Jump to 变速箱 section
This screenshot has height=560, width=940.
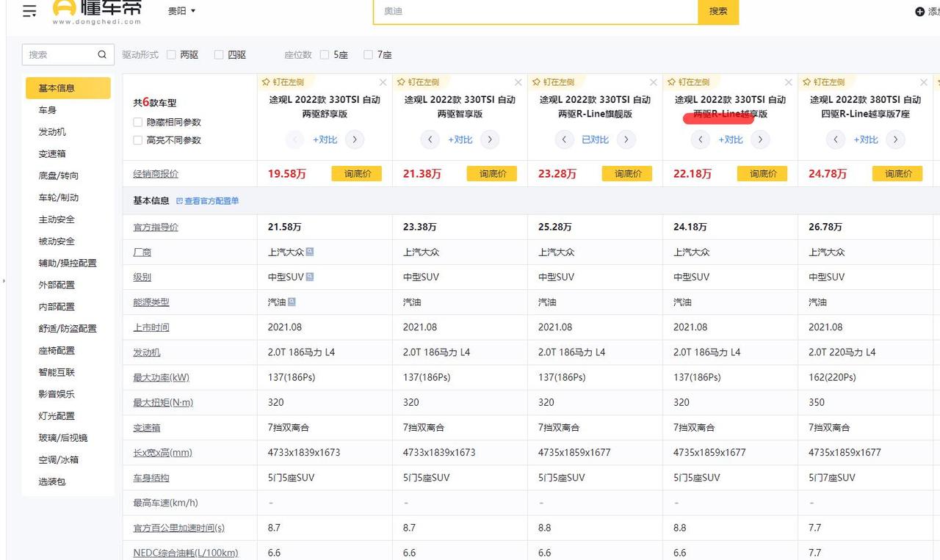pyautogui.click(x=52, y=154)
